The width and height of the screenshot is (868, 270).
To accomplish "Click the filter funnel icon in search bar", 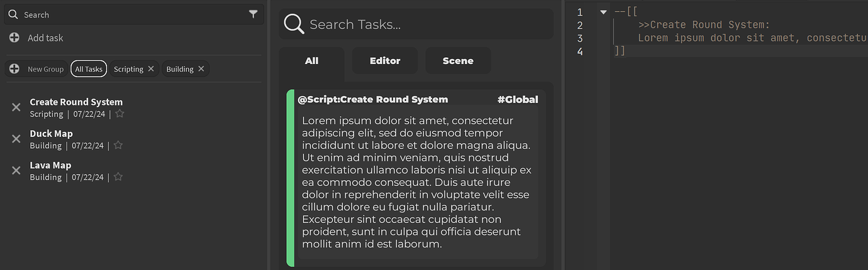I will point(253,14).
